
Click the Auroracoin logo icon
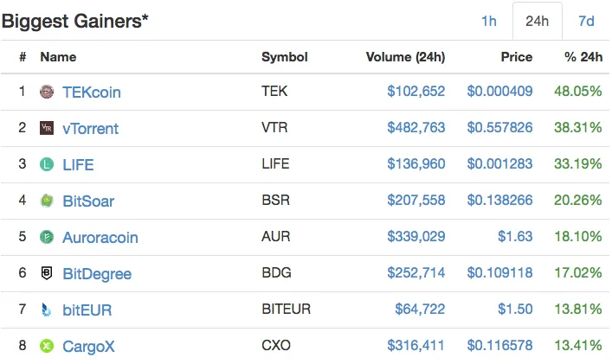pos(47,237)
